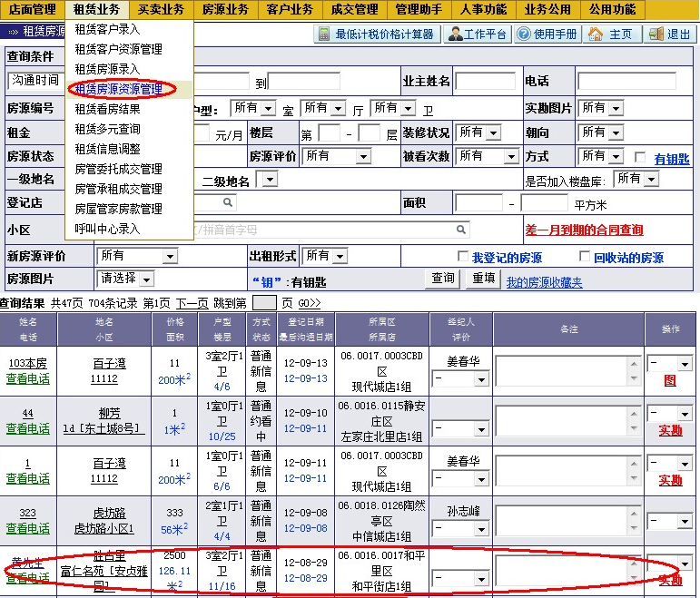Click the 图 link in first row
Screen dimensions: 700x598
click(x=670, y=380)
